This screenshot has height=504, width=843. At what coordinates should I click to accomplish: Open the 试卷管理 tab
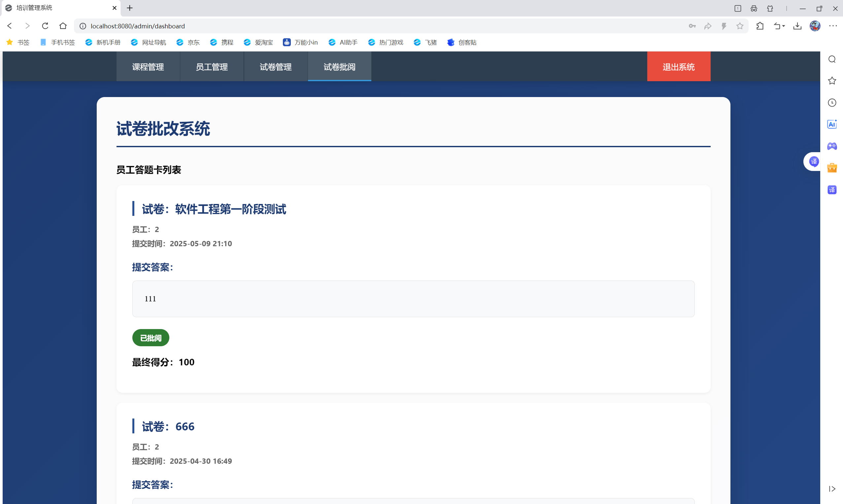(276, 67)
